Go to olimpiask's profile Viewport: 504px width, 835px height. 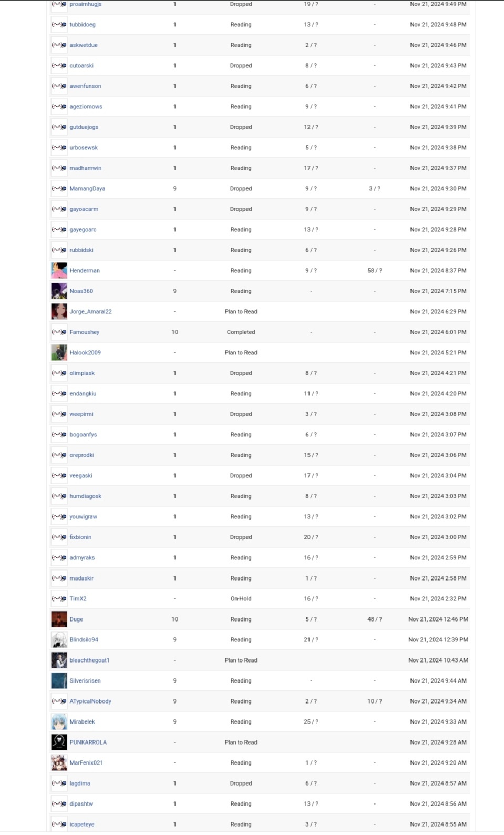point(82,373)
